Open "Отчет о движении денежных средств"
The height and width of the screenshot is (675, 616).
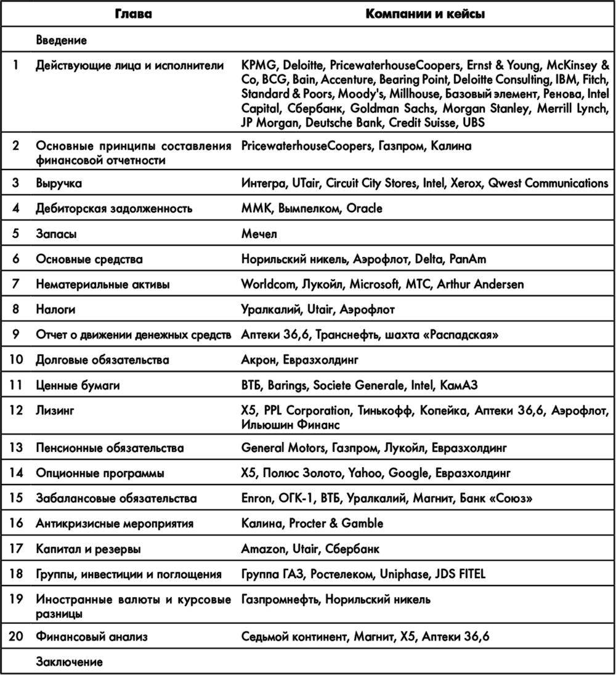134,335
